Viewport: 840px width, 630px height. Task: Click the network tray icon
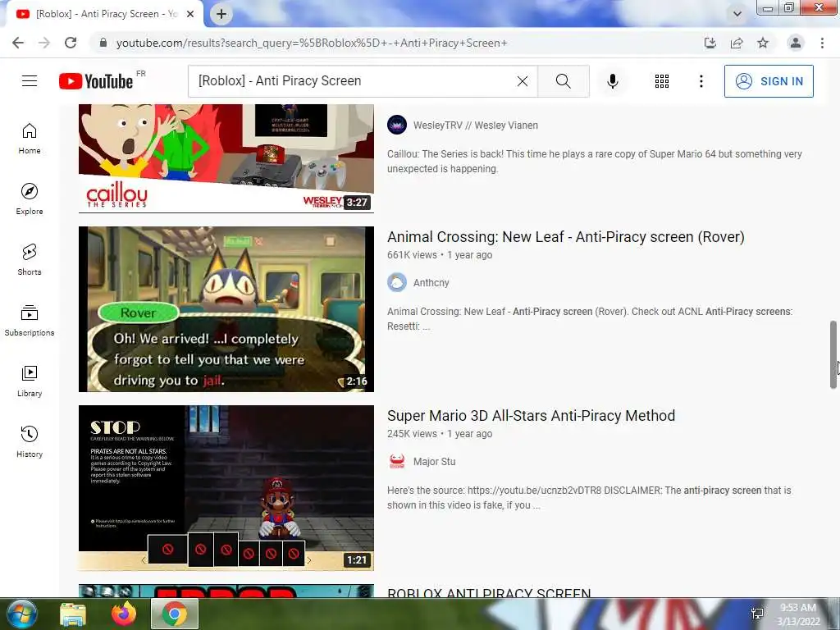pos(757,614)
